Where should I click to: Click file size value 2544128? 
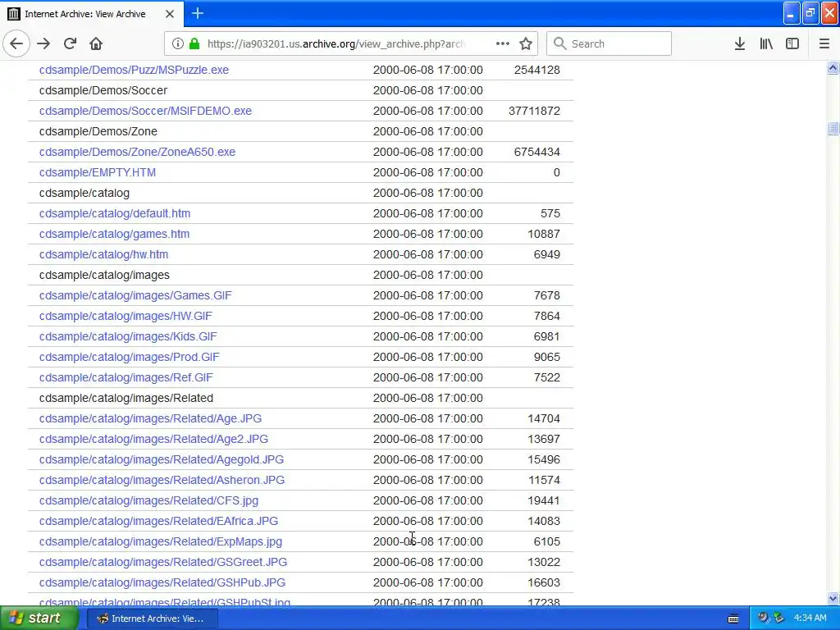536,70
